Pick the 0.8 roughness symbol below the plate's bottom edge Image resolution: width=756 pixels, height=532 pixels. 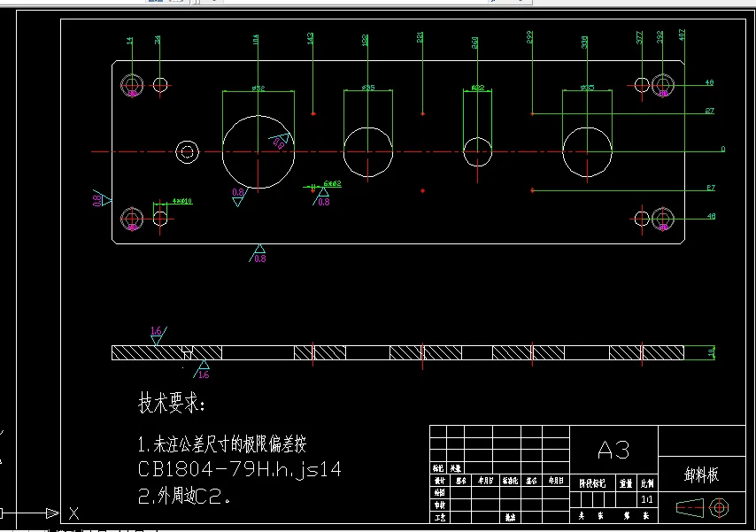(258, 254)
